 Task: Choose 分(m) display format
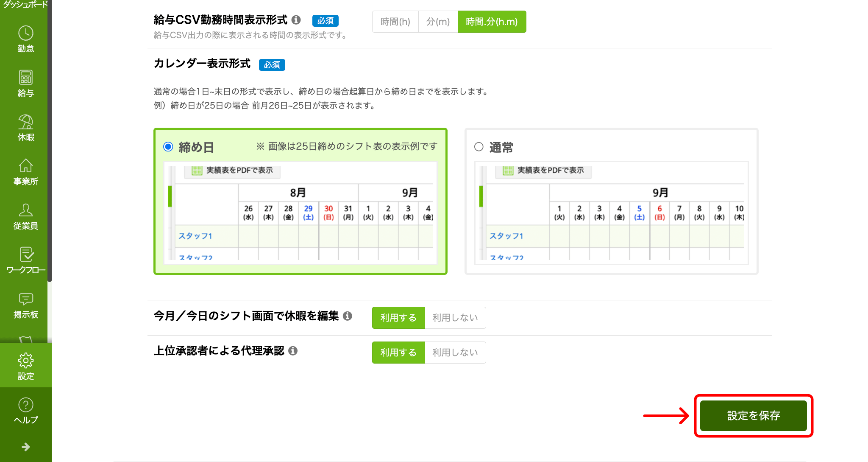point(438,22)
